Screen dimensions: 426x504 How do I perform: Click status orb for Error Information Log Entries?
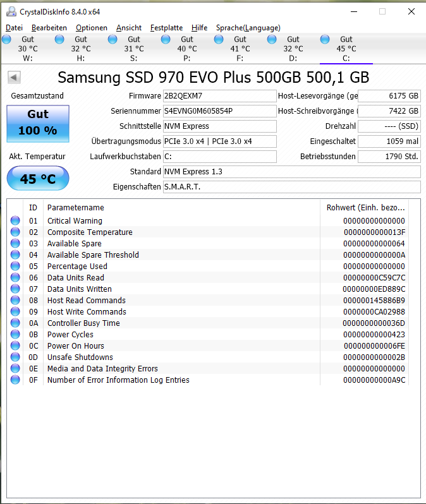point(15,380)
